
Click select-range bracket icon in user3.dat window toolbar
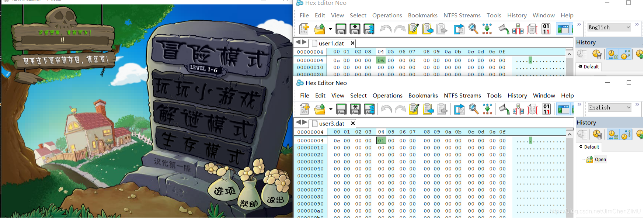pyautogui.click(x=532, y=109)
